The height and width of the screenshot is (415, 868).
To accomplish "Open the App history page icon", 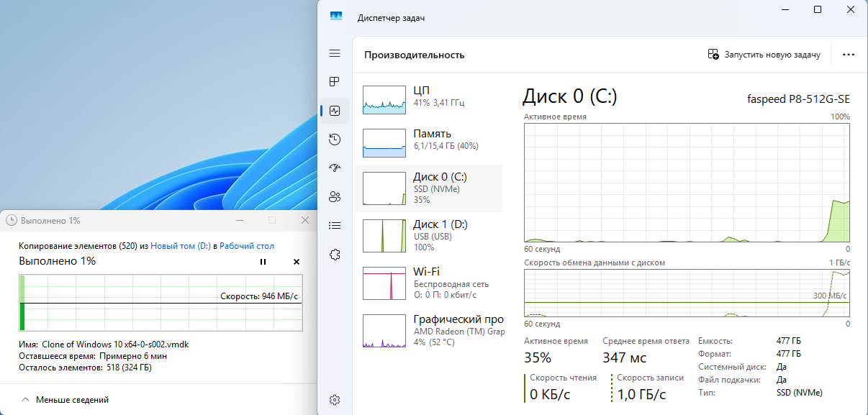I will 335,139.
